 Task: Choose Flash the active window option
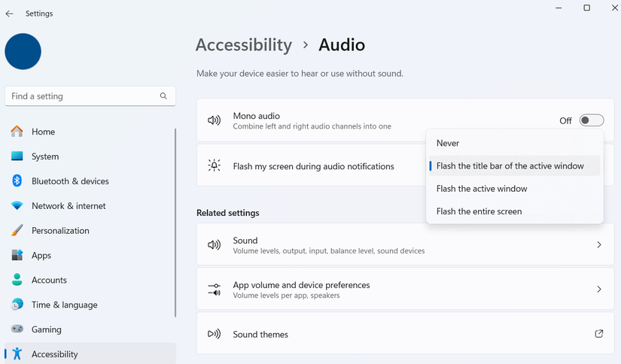point(482,189)
